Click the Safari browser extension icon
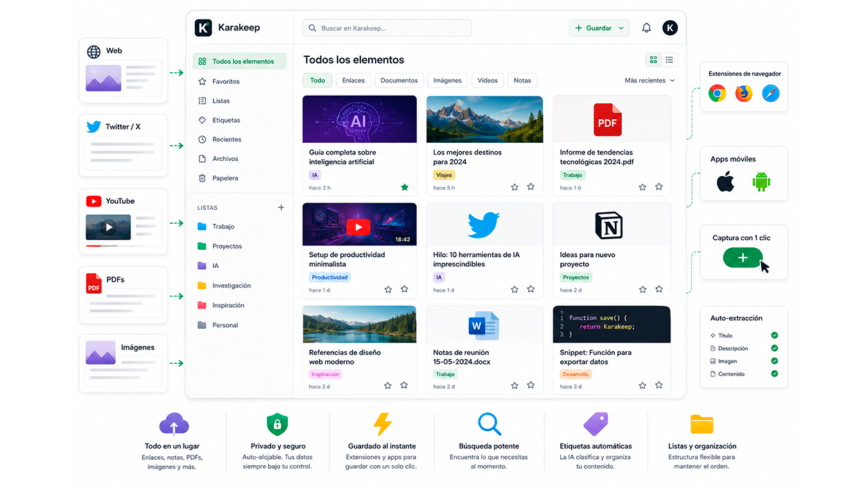 (x=771, y=94)
